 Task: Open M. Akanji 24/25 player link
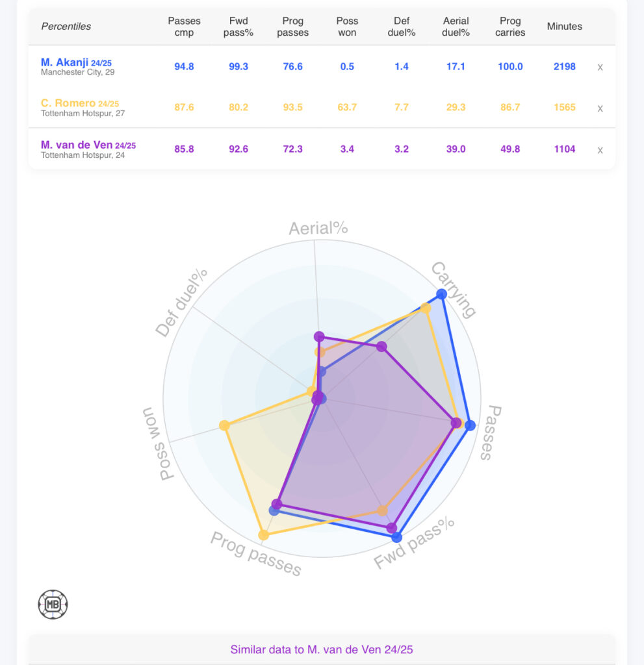(76, 62)
